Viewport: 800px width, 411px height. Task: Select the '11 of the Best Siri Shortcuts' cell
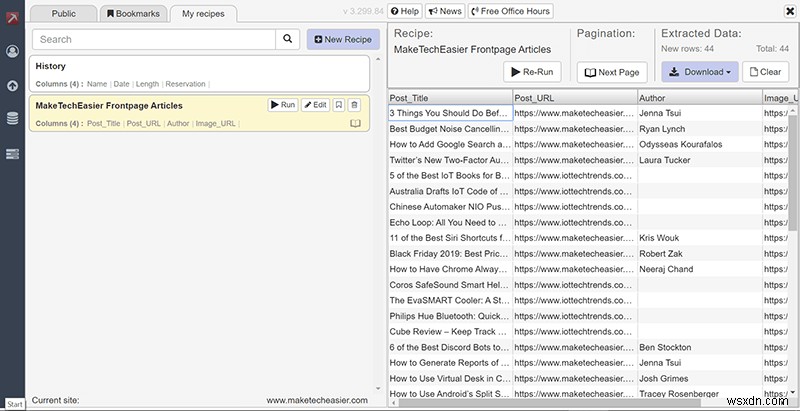pos(450,238)
